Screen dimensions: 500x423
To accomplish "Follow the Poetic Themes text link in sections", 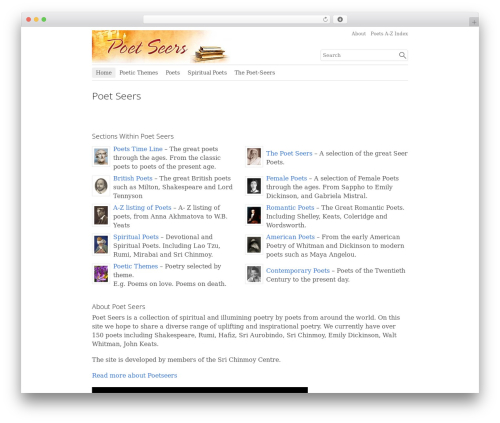I will click(x=136, y=266).
